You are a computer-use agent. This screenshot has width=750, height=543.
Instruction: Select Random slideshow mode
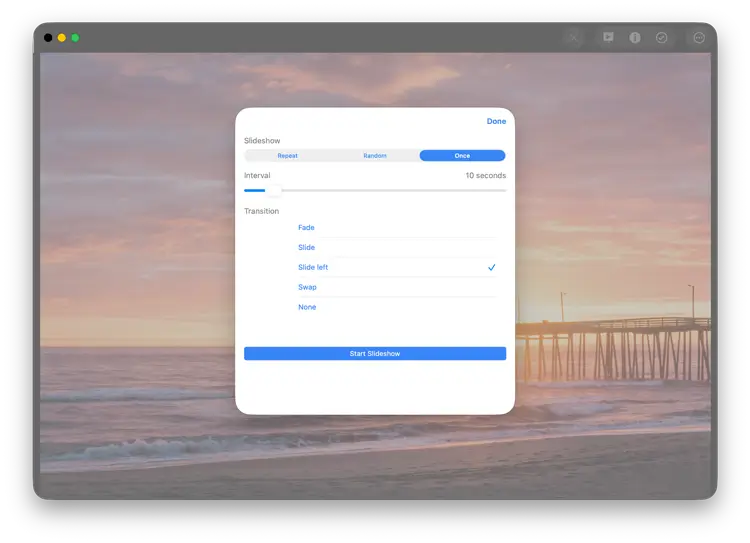(375, 156)
